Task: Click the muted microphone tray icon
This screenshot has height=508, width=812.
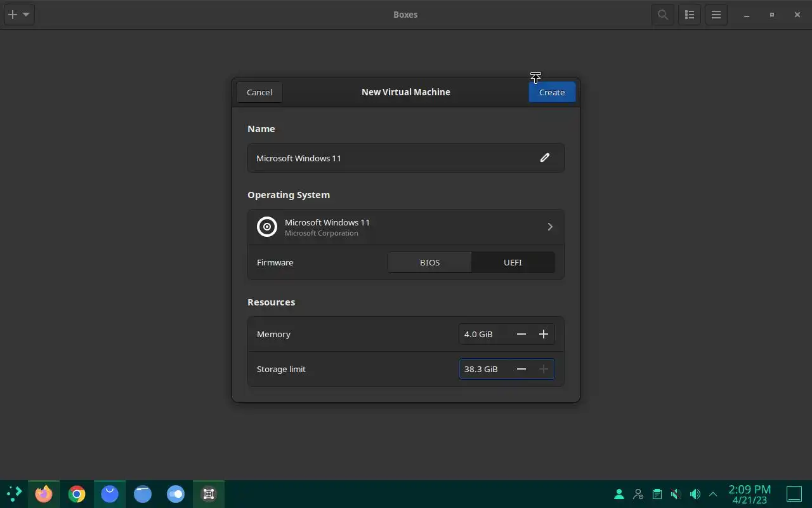Action: [676, 493]
